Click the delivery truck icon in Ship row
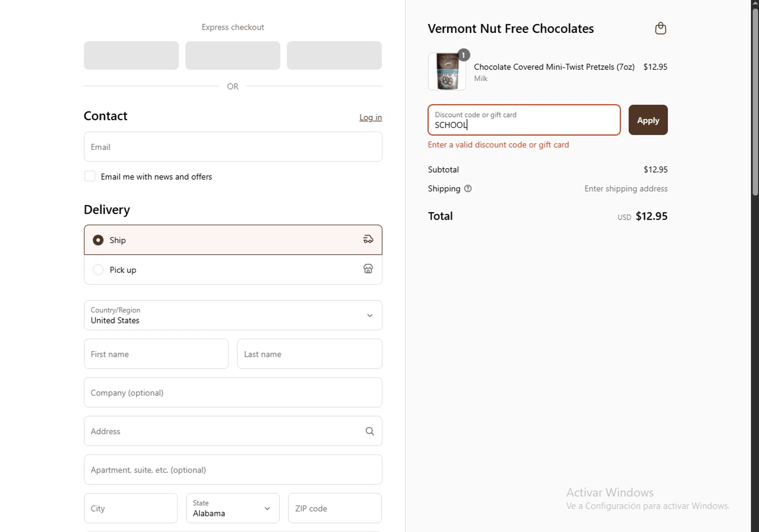Screen dimensions: 759x532 368,239
